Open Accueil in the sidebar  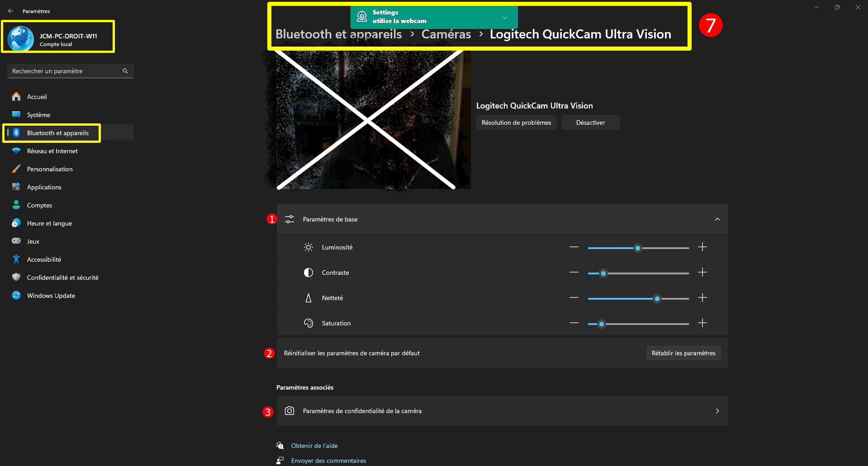tap(71, 97)
